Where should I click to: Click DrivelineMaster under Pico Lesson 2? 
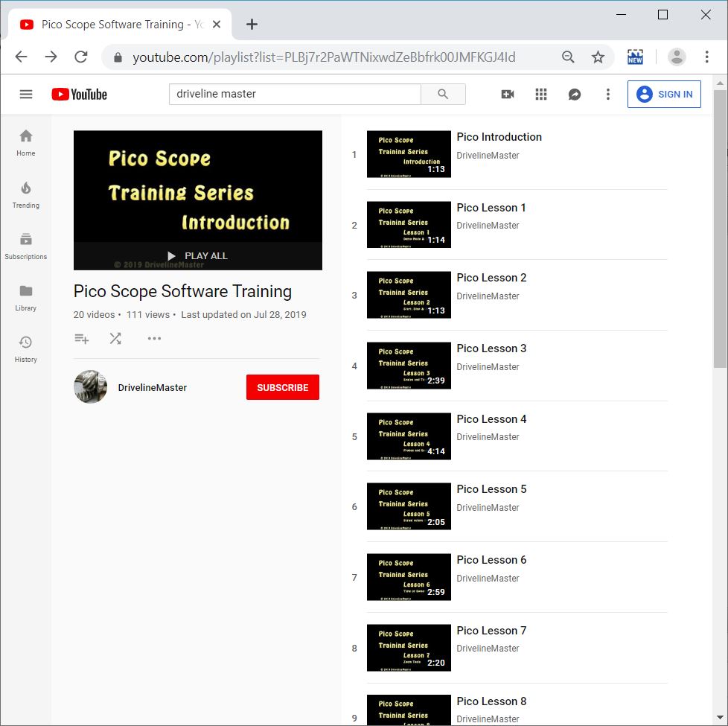tap(488, 296)
